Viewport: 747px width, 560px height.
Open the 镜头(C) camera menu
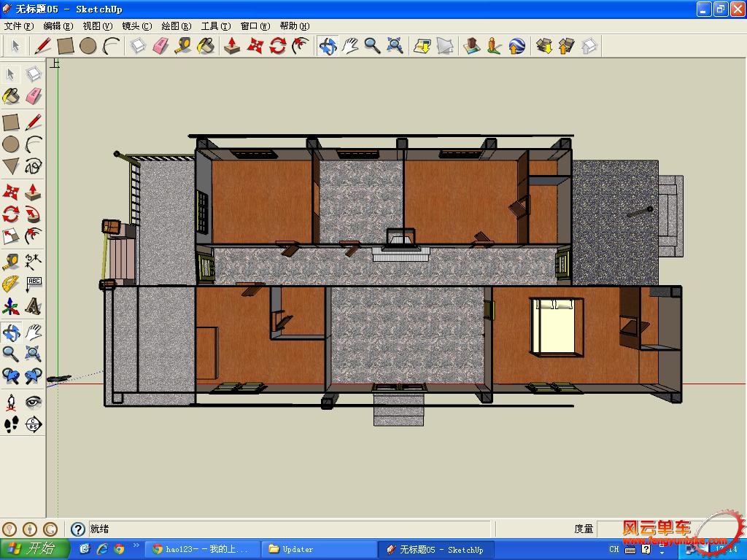click(x=136, y=26)
